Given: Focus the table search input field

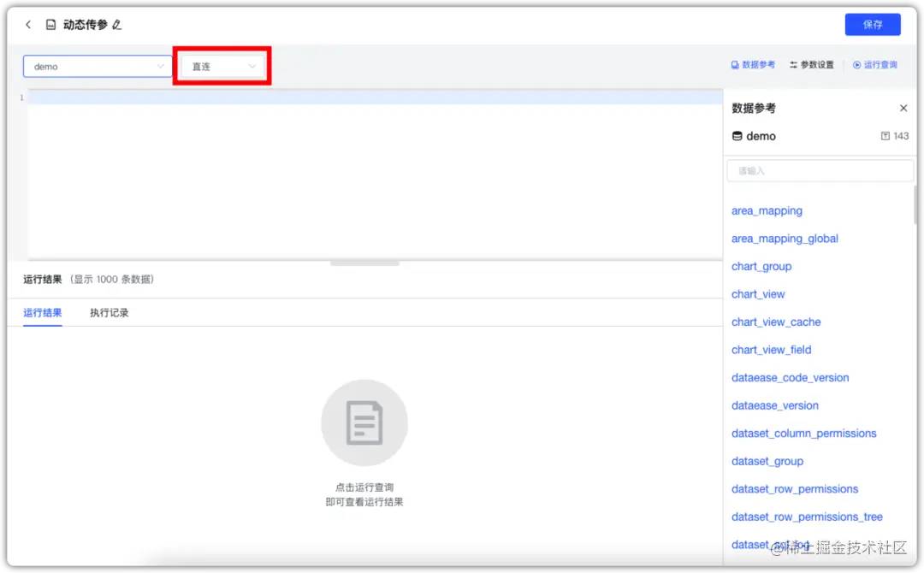Looking at the screenshot, I should [x=820, y=171].
